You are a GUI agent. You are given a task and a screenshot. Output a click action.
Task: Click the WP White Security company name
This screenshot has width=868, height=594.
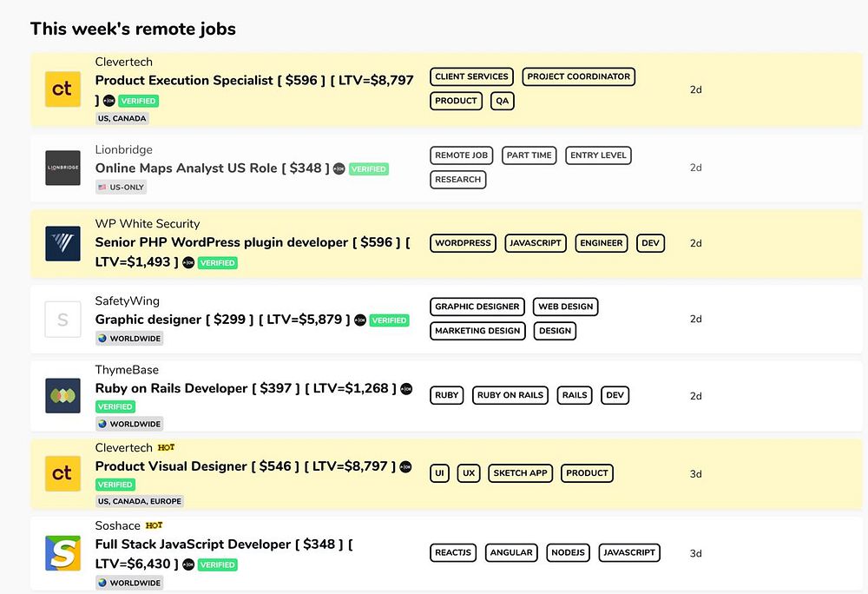148,224
